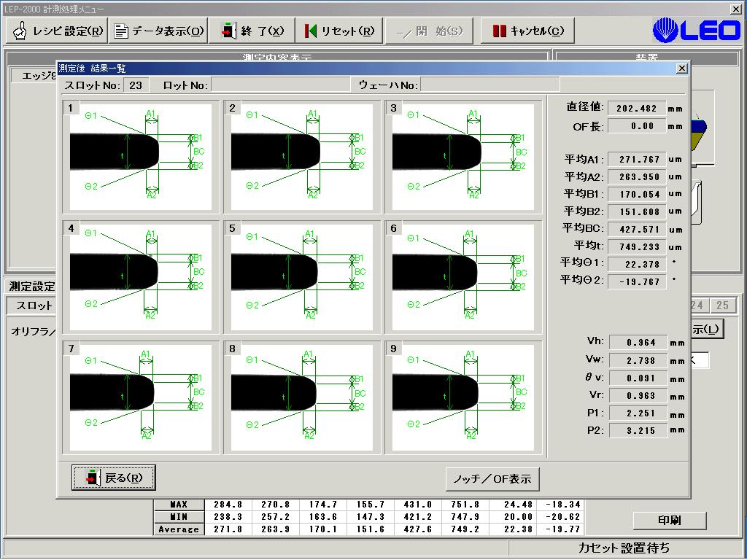Click MAX row cell 751.8
This screenshot has height=560, width=747.
[465, 505]
